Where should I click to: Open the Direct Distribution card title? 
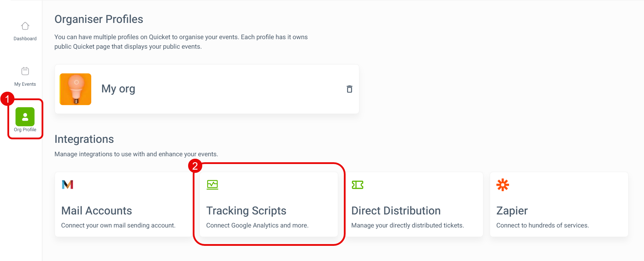[x=396, y=211]
